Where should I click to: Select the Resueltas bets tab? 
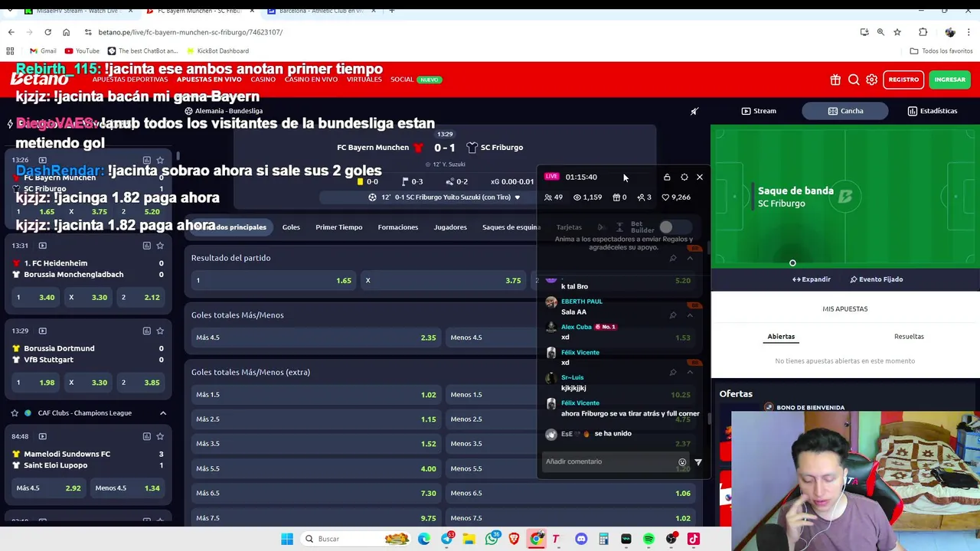click(x=909, y=337)
